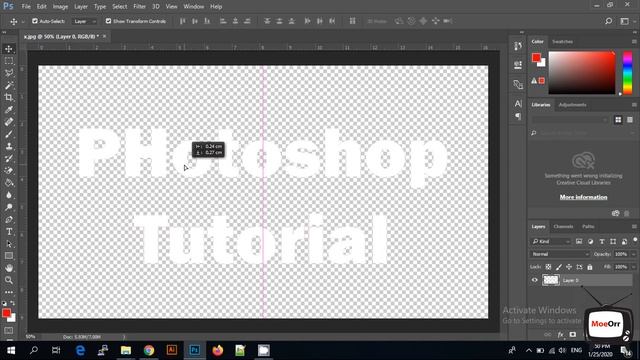This screenshot has height=360, width=640.
Task: Toggle filter for type layers
Action: 602,242
